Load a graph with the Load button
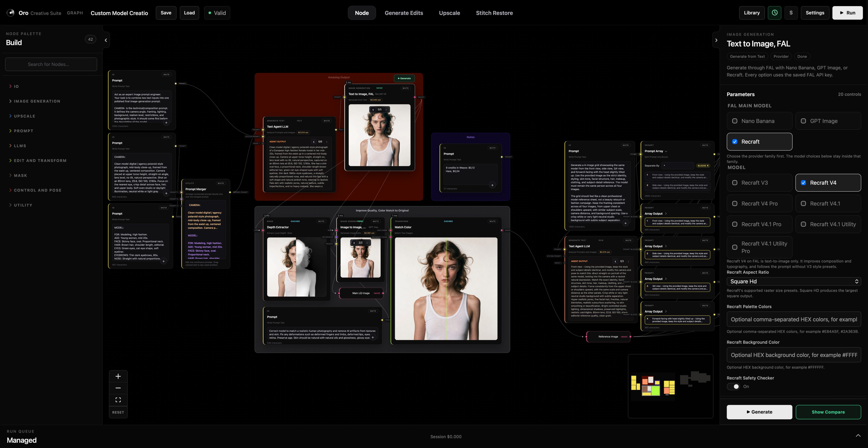Screen dimensions: 868x448 (x=189, y=13)
